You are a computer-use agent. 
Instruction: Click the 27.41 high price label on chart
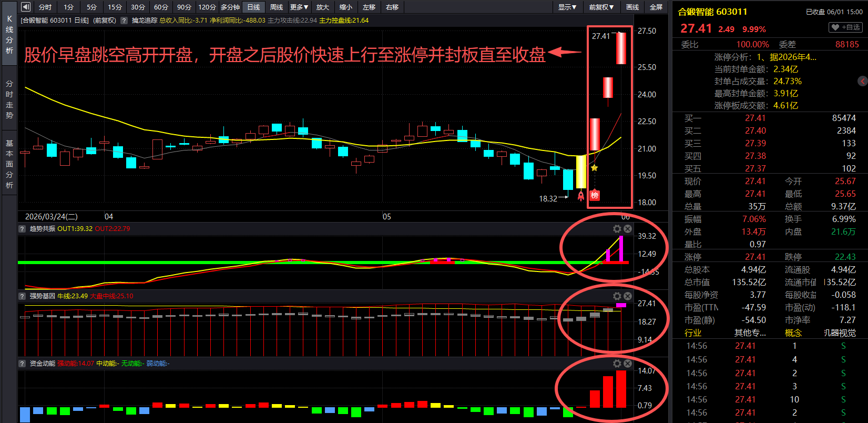(x=601, y=36)
